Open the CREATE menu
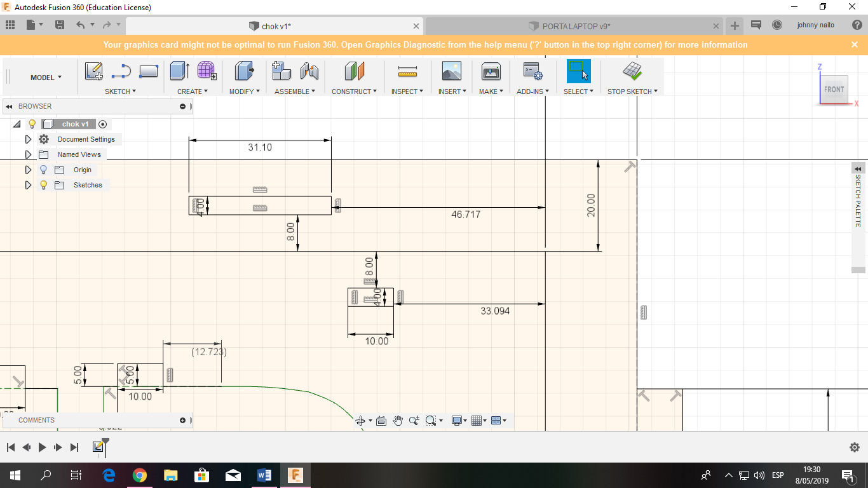The image size is (868, 488). click(193, 91)
